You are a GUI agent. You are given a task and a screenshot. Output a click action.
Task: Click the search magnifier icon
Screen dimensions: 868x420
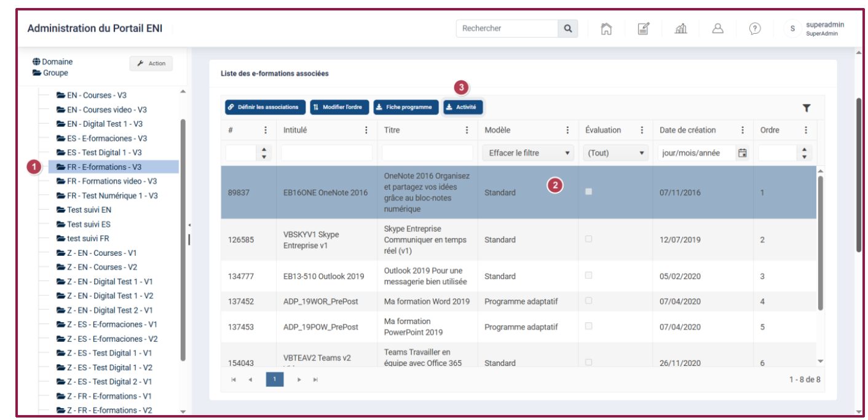pyautogui.click(x=567, y=28)
